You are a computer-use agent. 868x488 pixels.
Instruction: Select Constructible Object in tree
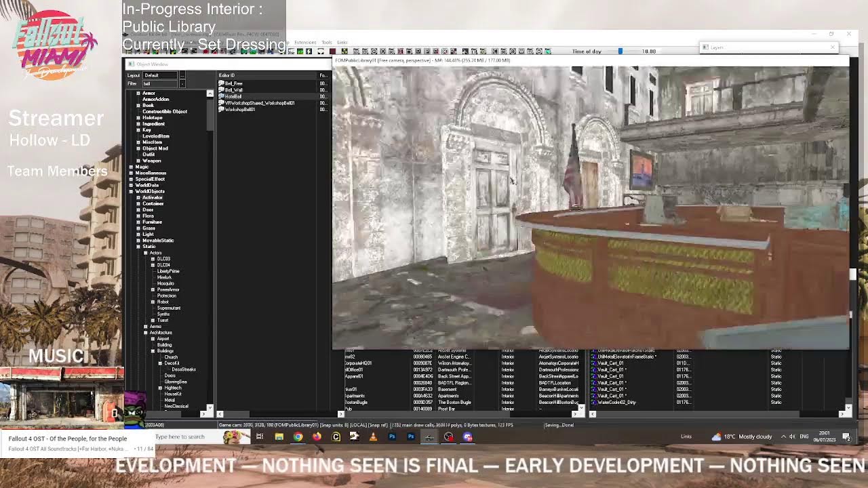click(165, 111)
